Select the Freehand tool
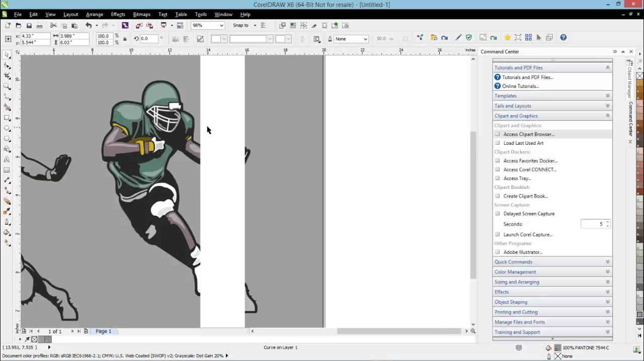The width and height of the screenshot is (644, 361). [x=7, y=97]
